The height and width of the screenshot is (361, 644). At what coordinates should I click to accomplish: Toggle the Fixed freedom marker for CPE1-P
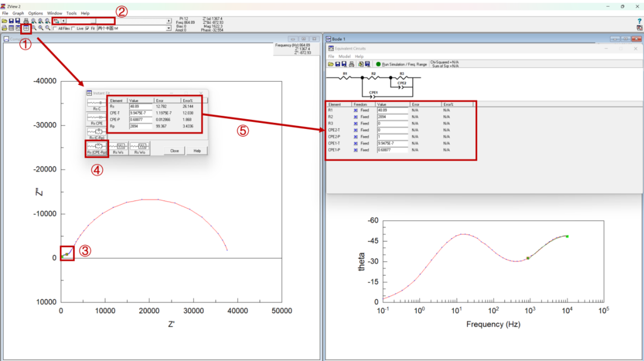(355, 150)
